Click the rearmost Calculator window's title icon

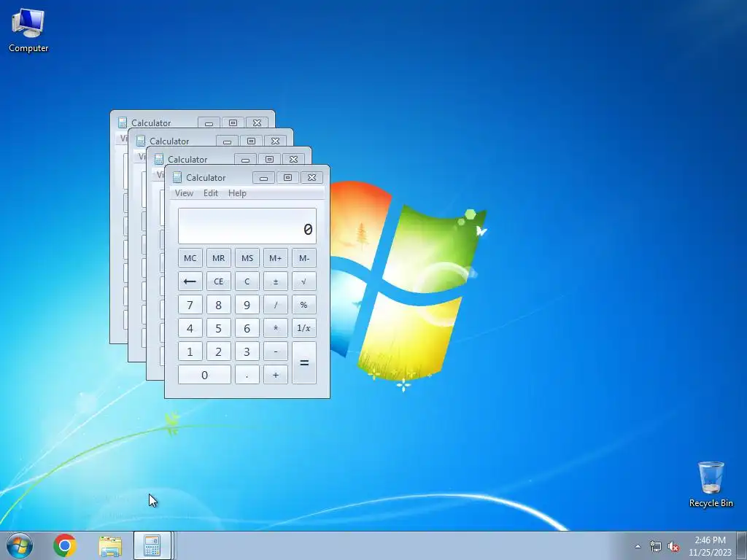[123, 122]
